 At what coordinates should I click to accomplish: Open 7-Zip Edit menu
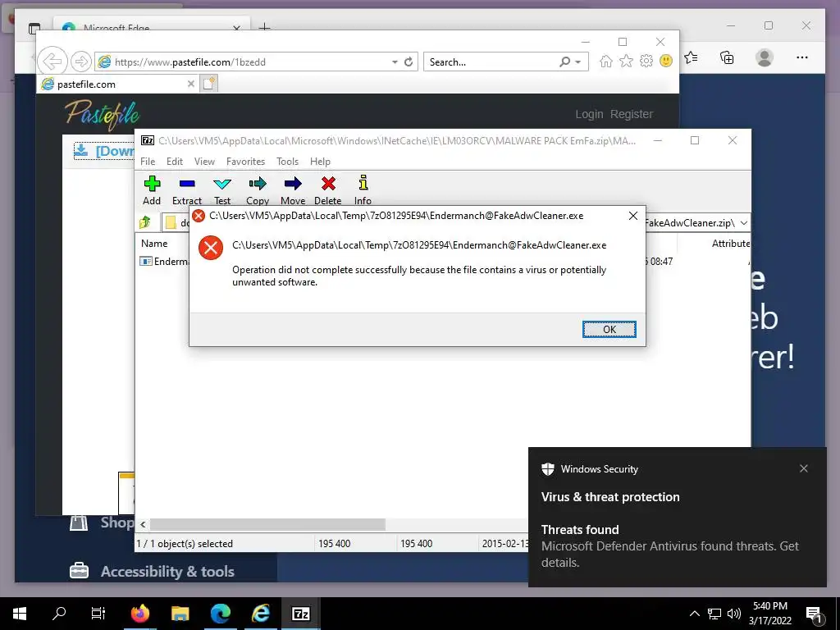click(175, 162)
